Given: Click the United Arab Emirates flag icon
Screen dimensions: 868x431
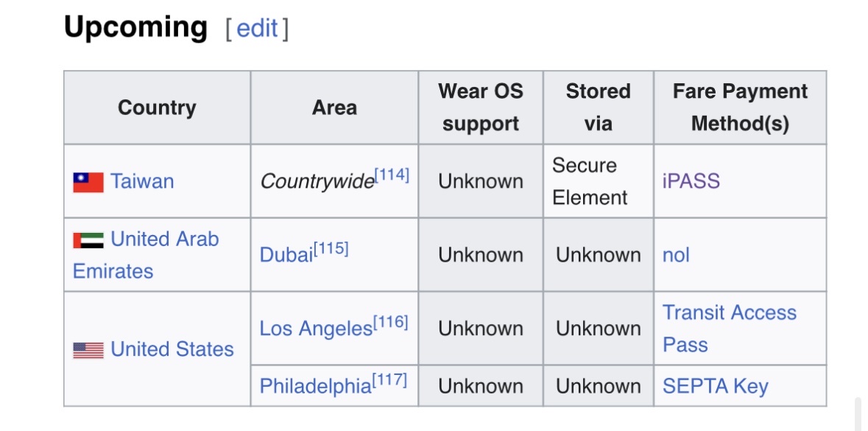Looking at the screenshot, I should (88, 240).
